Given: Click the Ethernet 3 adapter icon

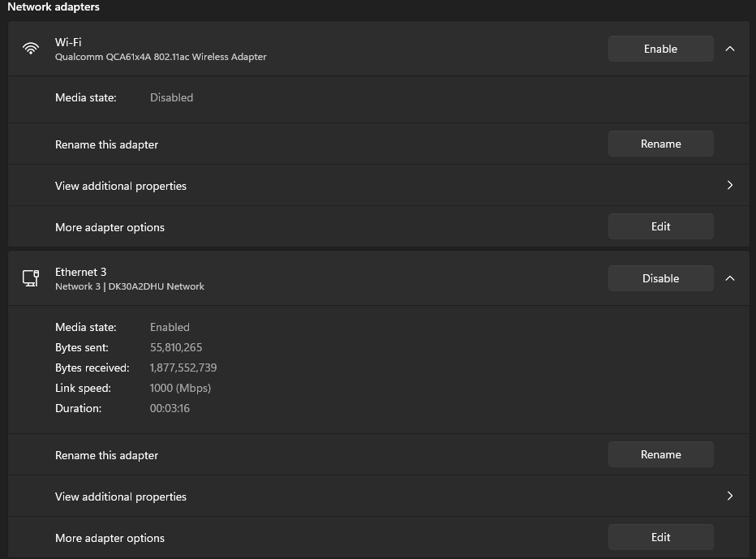Looking at the screenshot, I should point(31,278).
